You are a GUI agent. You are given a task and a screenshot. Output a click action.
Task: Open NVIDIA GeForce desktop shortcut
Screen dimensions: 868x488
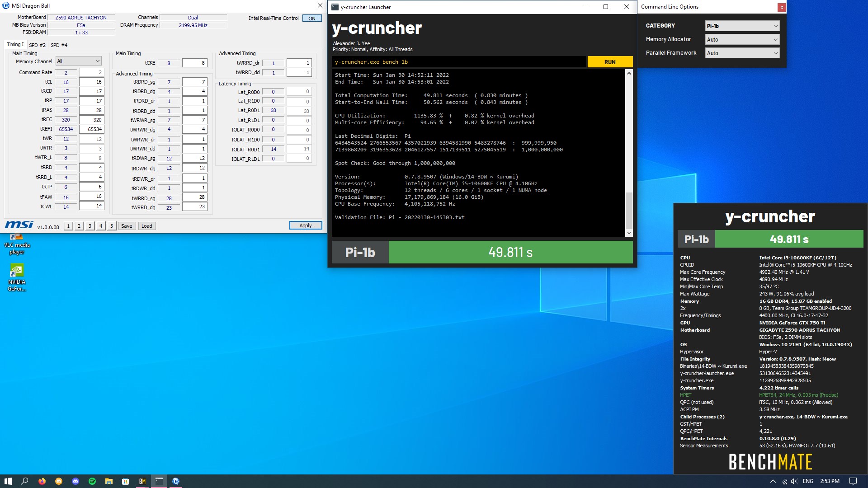tap(17, 278)
